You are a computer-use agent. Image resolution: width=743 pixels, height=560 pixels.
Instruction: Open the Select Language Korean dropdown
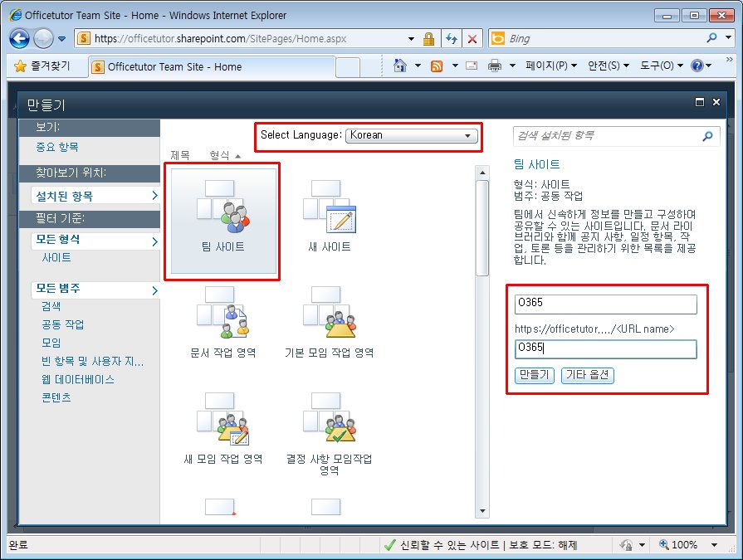(411, 135)
